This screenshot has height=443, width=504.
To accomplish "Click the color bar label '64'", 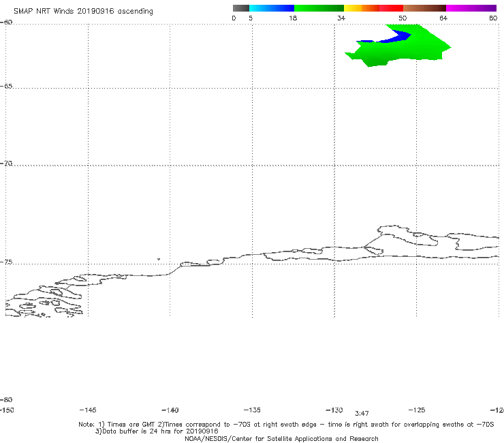I will point(443,18).
